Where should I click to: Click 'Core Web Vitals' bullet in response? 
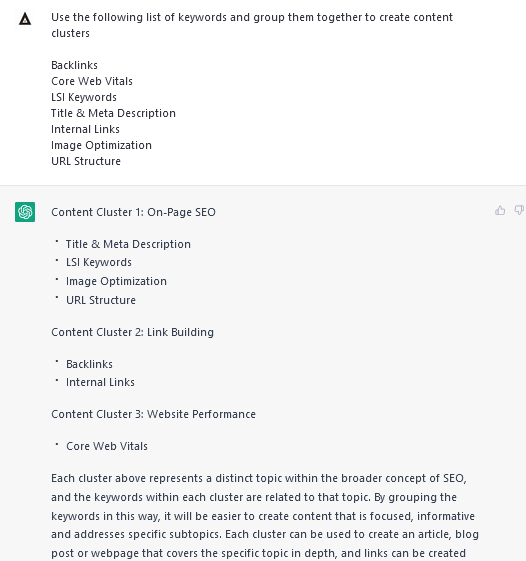tap(107, 446)
